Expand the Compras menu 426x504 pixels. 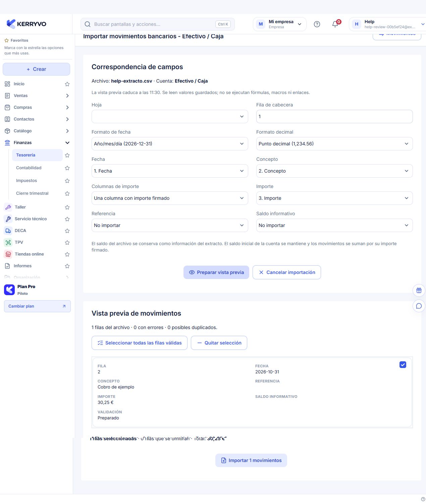[x=36, y=107]
